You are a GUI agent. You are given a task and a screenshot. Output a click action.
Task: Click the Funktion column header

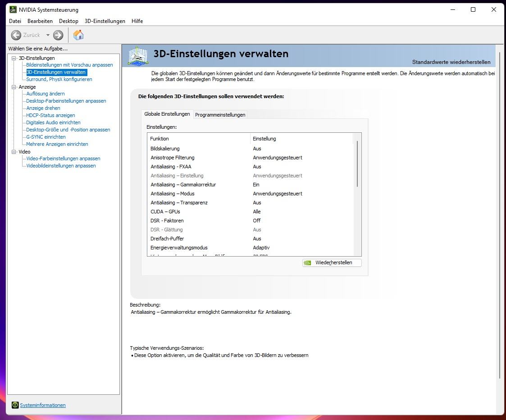click(199, 139)
